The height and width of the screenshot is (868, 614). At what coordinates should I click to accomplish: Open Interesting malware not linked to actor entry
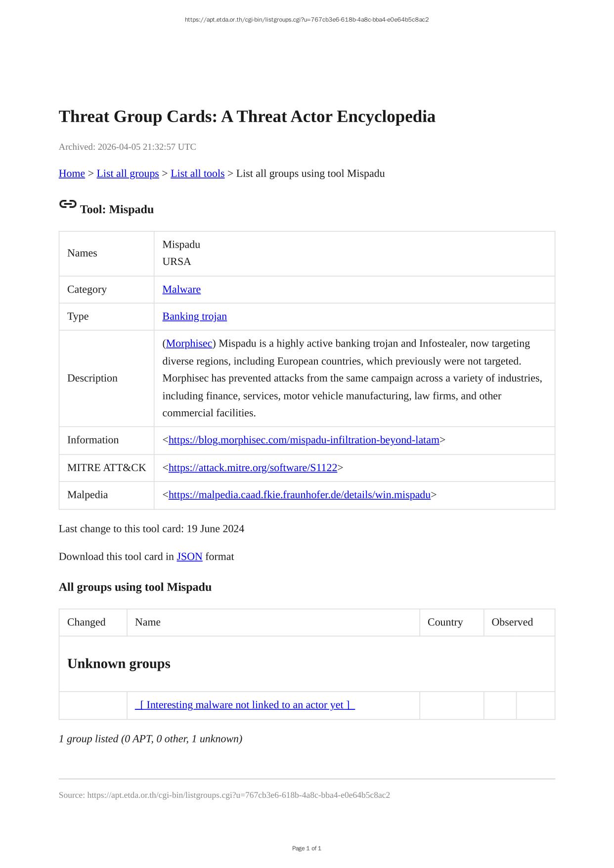pos(245,705)
